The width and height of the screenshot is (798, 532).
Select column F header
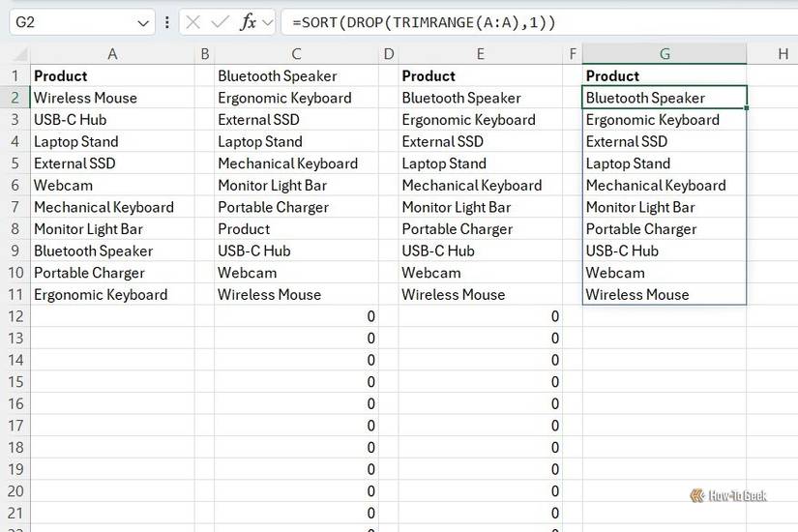click(573, 54)
